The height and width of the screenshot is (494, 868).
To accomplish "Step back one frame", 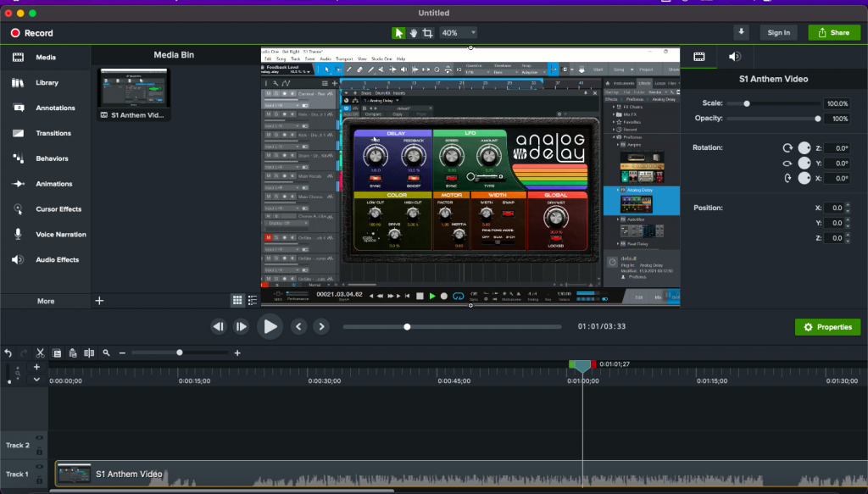I will (219, 326).
